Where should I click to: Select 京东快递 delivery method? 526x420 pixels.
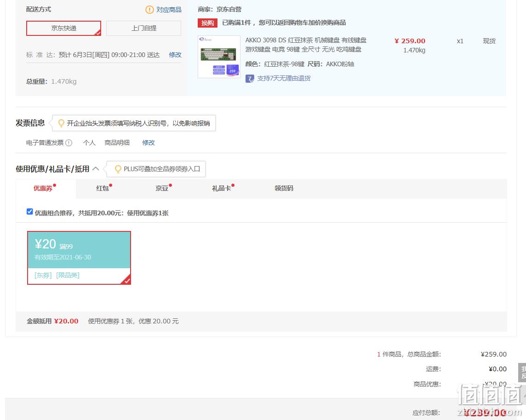(63, 28)
